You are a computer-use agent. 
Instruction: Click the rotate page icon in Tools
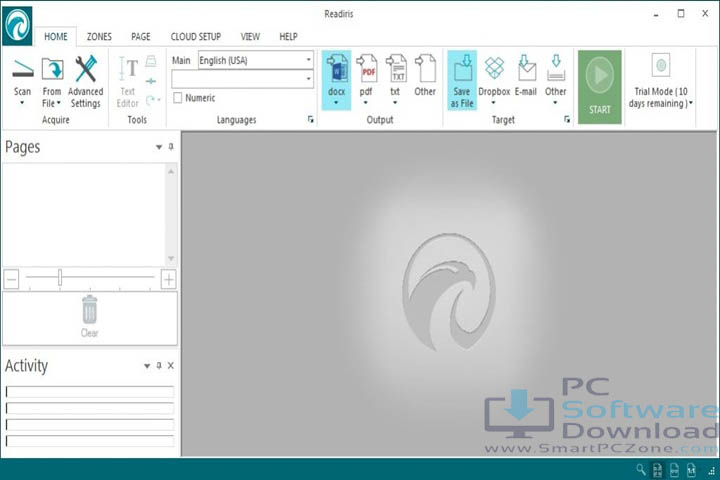tap(151, 100)
